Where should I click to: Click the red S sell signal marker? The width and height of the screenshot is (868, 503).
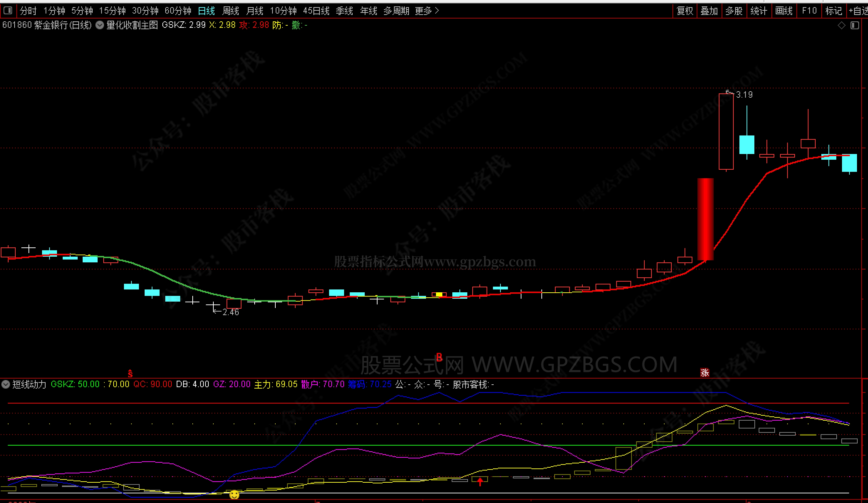click(130, 373)
